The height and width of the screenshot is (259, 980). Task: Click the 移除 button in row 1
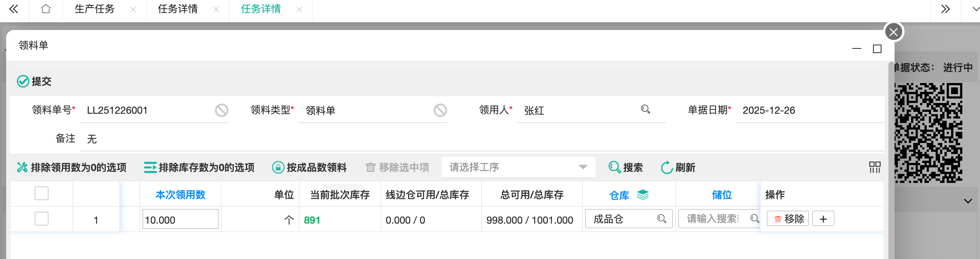click(788, 219)
